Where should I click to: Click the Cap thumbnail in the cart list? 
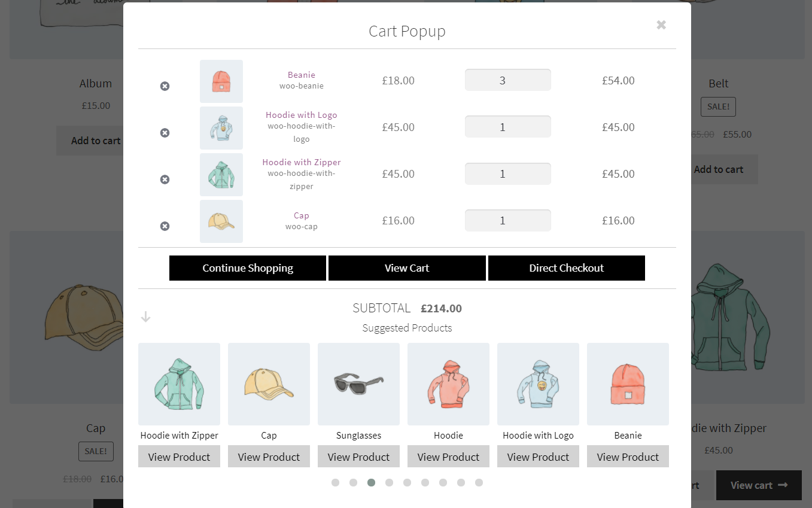(x=221, y=221)
